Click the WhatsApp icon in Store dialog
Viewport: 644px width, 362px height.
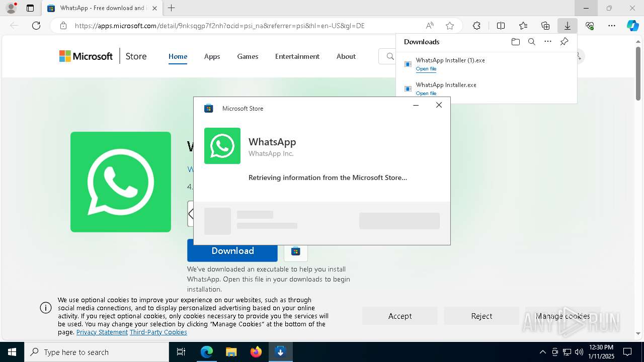[x=222, y=146]
